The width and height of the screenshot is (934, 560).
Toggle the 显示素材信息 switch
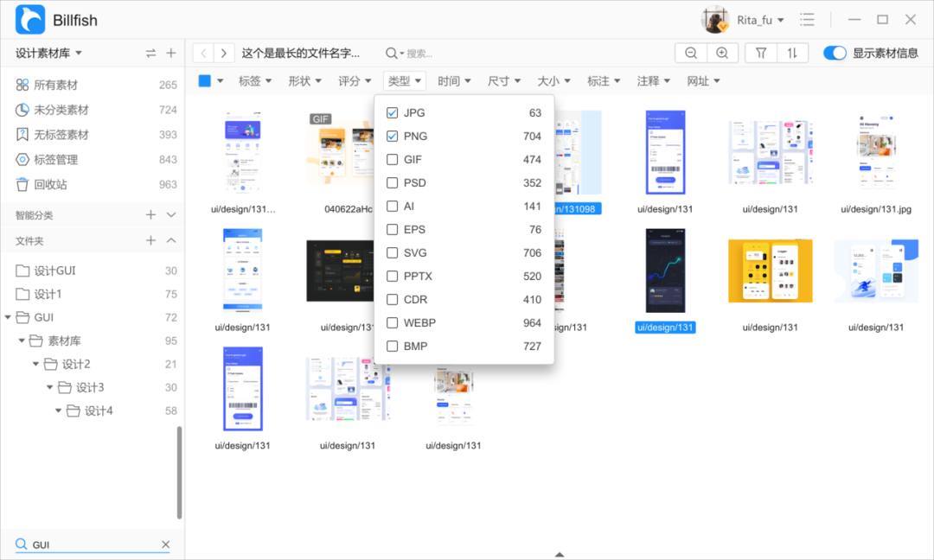(x=835, y=53)
